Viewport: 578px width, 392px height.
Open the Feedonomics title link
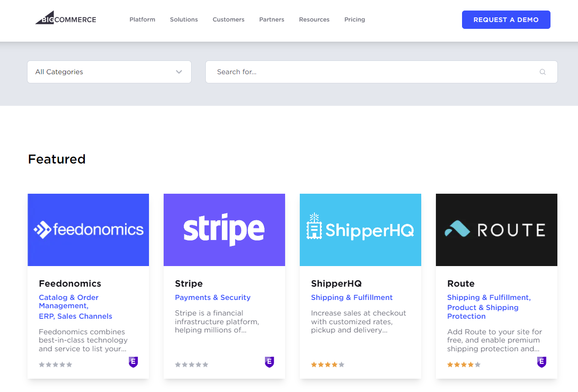[70, 283]
